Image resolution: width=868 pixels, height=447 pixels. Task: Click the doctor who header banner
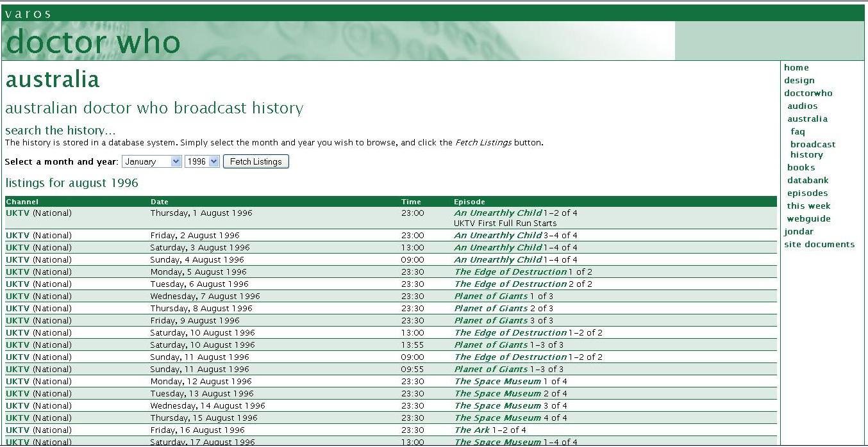pos(93,42)
